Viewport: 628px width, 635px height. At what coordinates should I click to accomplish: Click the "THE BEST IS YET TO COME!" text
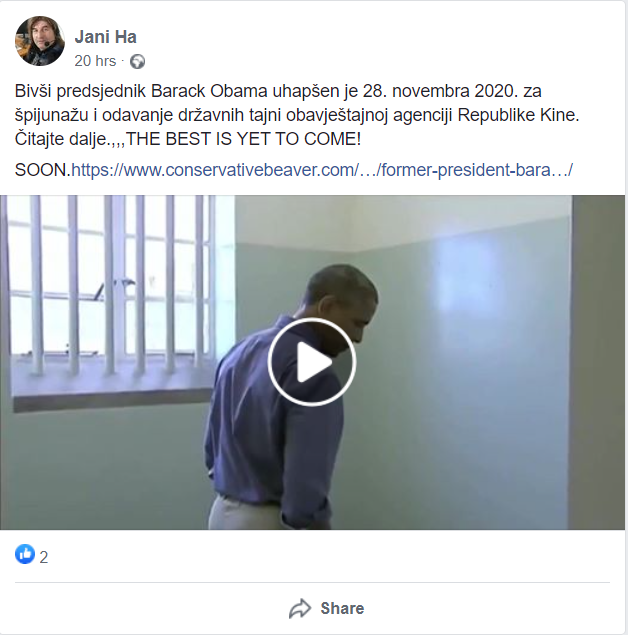[x=243, y=139]
